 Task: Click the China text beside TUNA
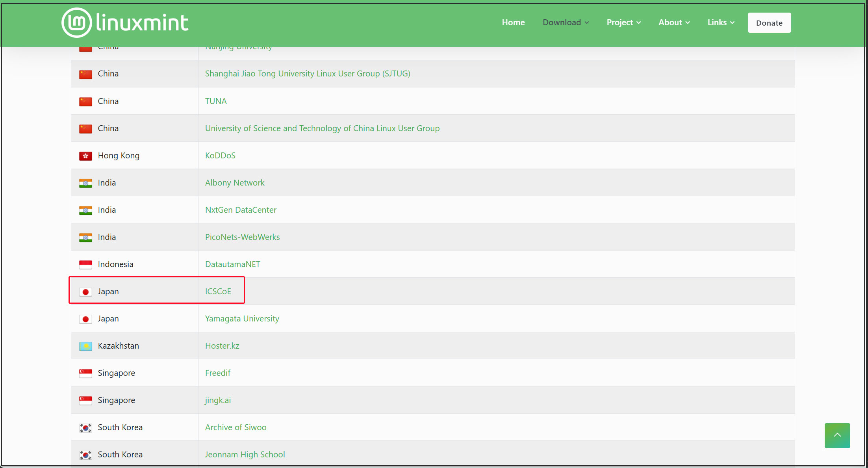108,101
